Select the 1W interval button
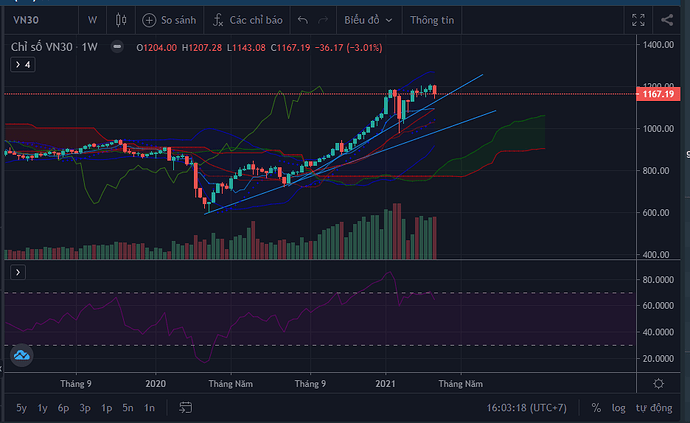The width and height of the screenshot is (690, 423). click(x=92, y=19)
